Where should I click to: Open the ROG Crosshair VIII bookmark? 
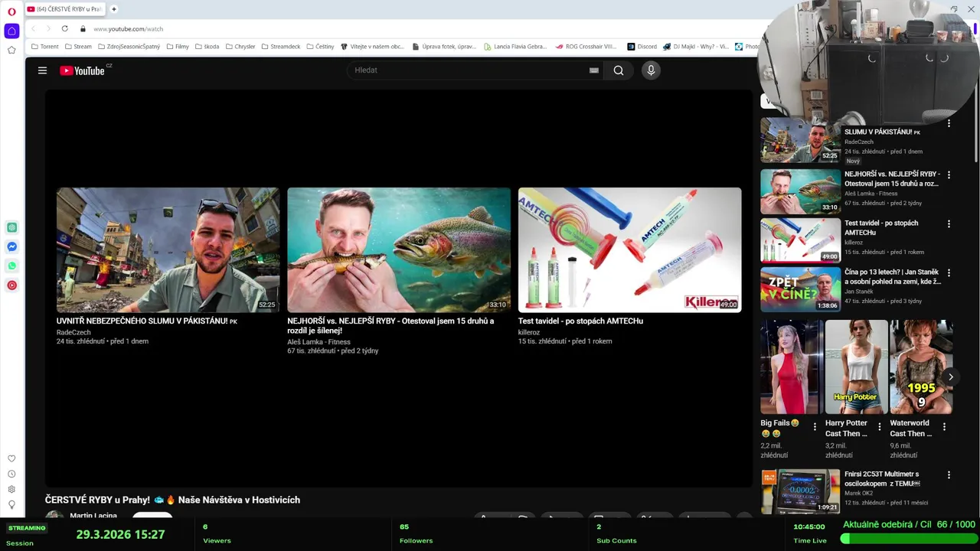[x=586, y=46]
